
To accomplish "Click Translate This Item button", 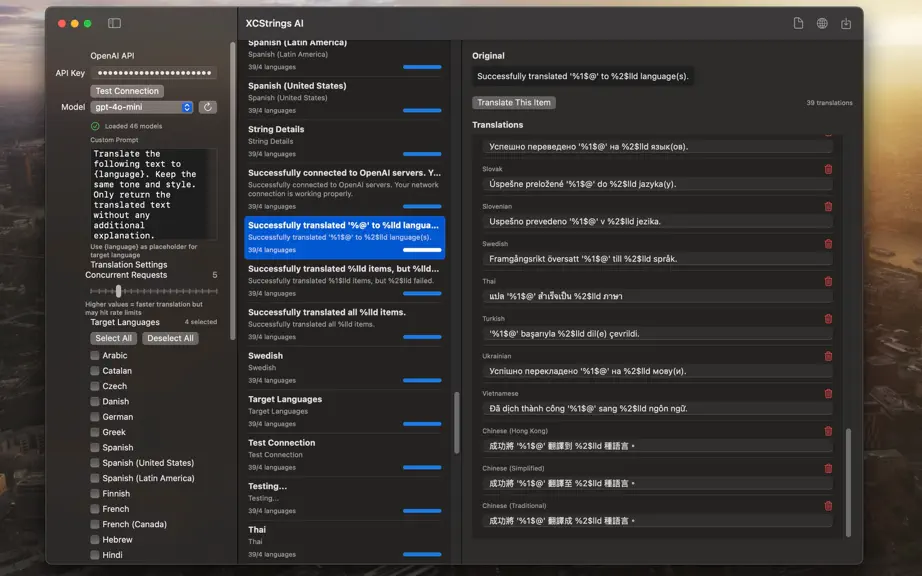I will [x=514, y=102].
